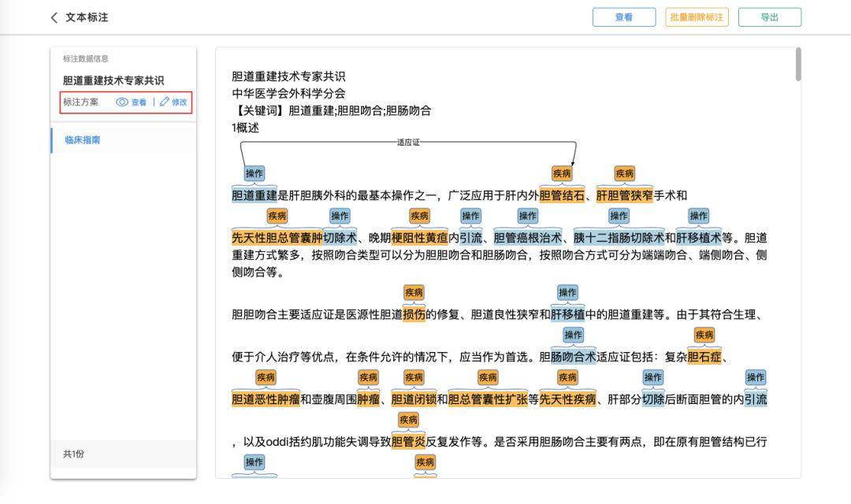851x504 pixels.
Task: Toggle the 疾病 tag above 胆管炎
Action: click(409, 420)
